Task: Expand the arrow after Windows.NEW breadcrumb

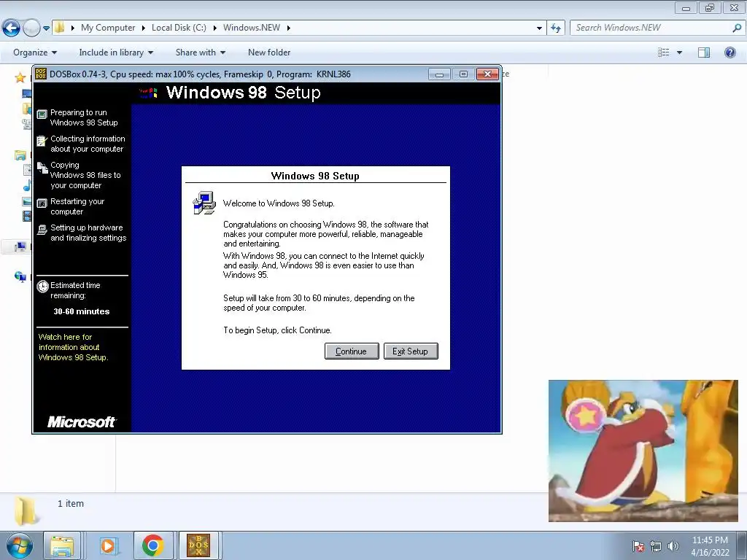Action: [x=289, y=28]
